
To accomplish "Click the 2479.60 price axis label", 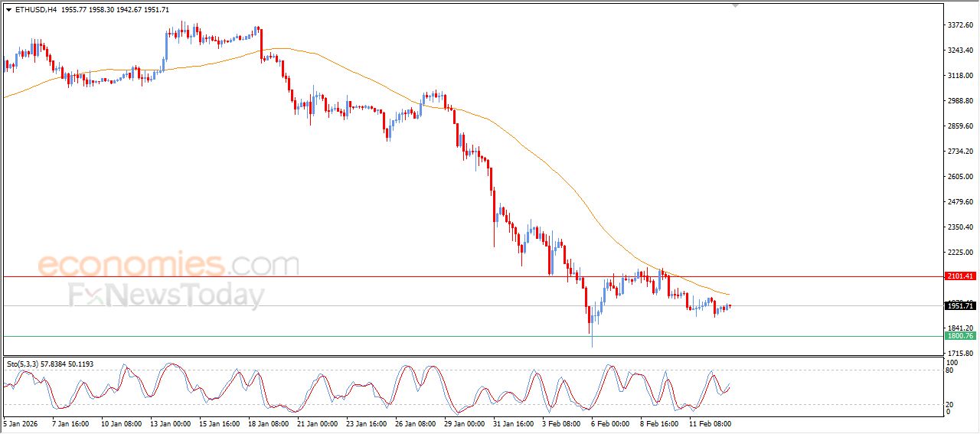I will [x=960, y=202].
